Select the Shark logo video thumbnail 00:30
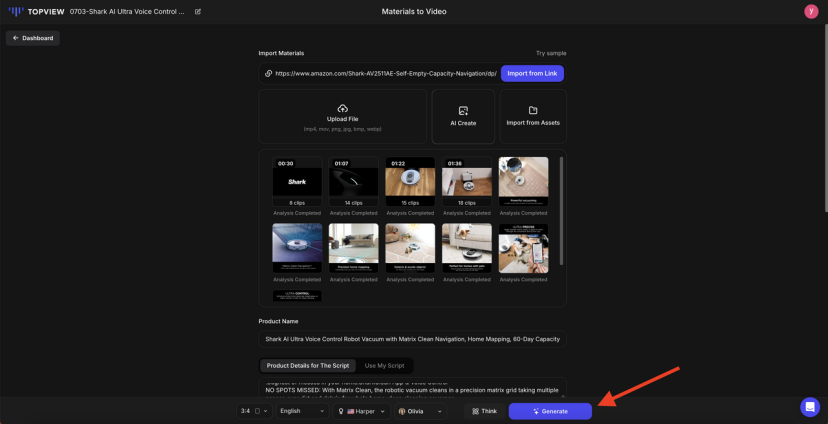Screen dimensions: 828x424 (297, 182)
